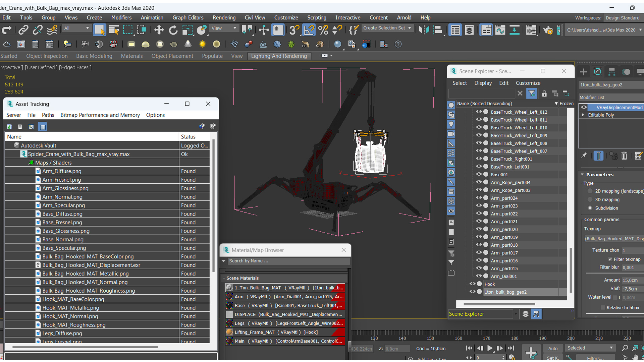Select the Move transform tool
The width and height of the screenshot is (644, 362).
click(x=159, y=30)
